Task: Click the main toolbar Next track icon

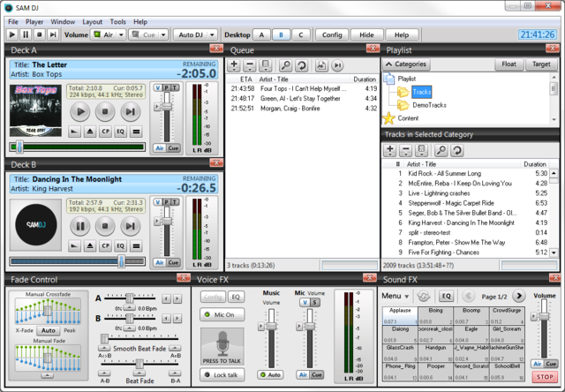Action: (x=53, y=34)
